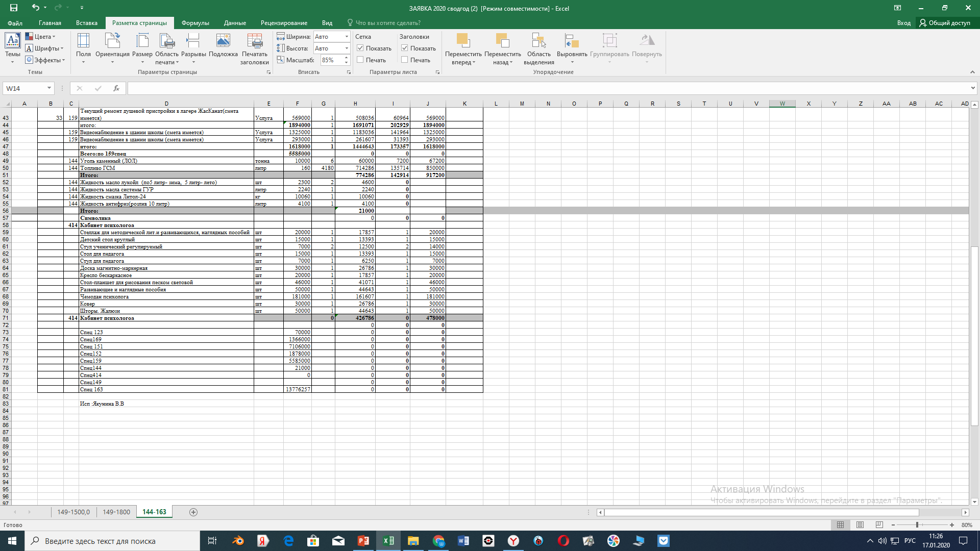
Task: Open PowerPoint from the taskbar
Action: tap(363, 541)
